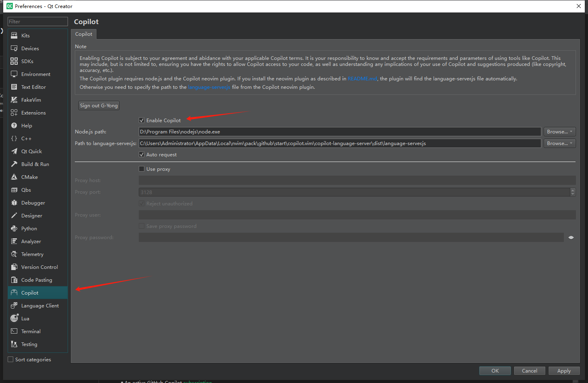Open Browse dropdown for language-server.js path

[559, 143]
